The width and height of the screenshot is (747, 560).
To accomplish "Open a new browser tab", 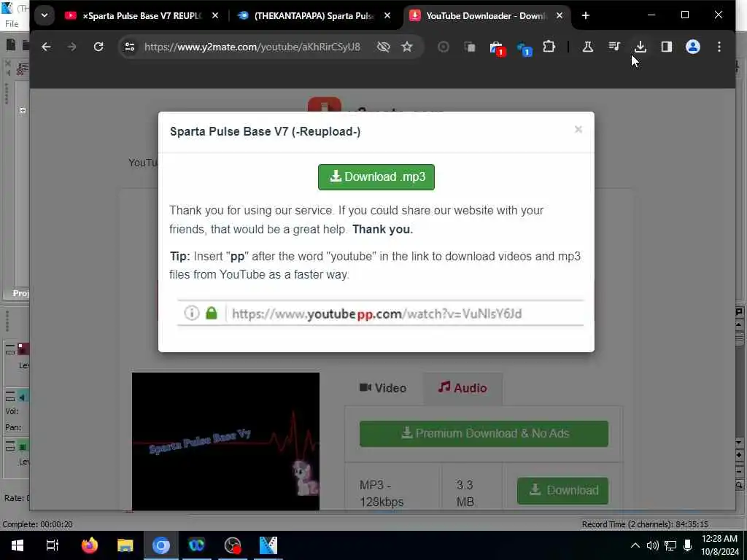I will (x=586, y=16).
